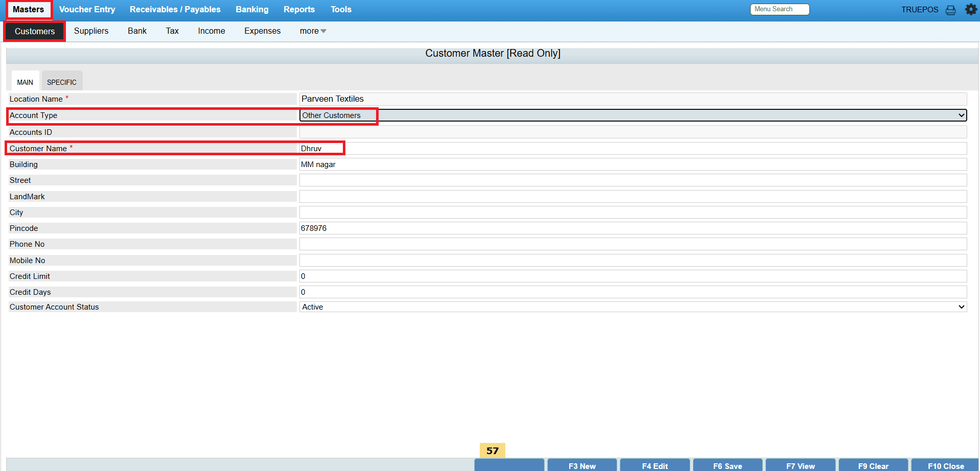Click the Credit Days field
The image size is (980, 471).
[633, 292]
